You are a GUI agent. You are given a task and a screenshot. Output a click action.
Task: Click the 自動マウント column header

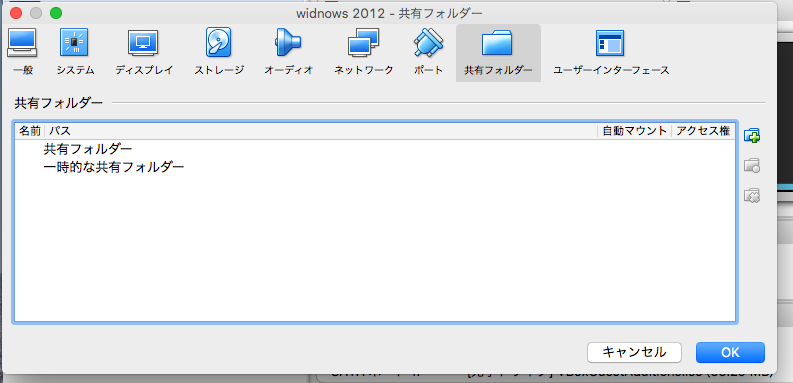(x=635, y=131)
